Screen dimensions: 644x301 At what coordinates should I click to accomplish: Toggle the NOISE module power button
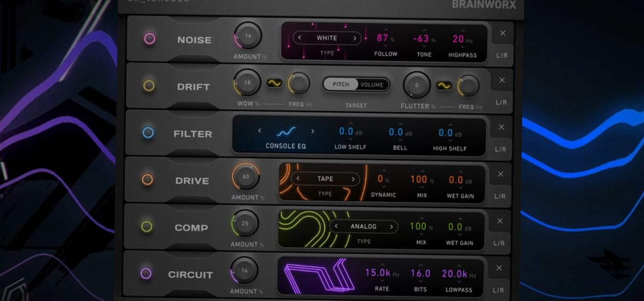tap(149, 39)
